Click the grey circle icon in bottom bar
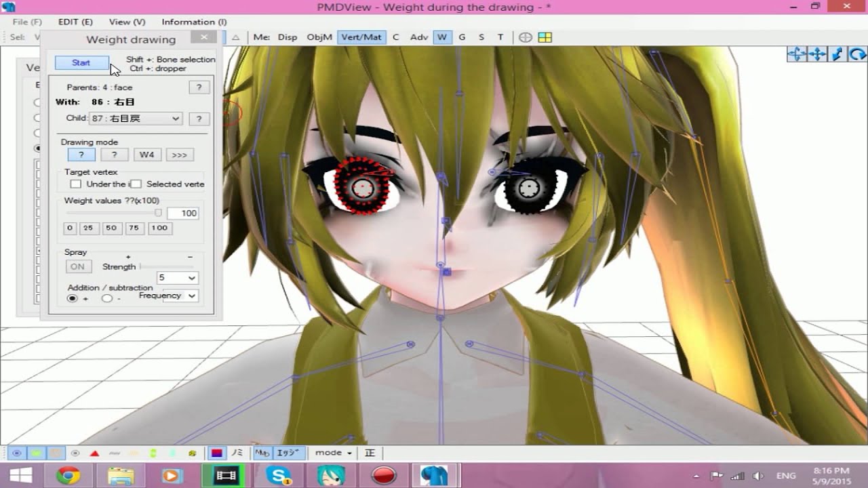This screenshot has width=868, height=488. pos(75,453)
